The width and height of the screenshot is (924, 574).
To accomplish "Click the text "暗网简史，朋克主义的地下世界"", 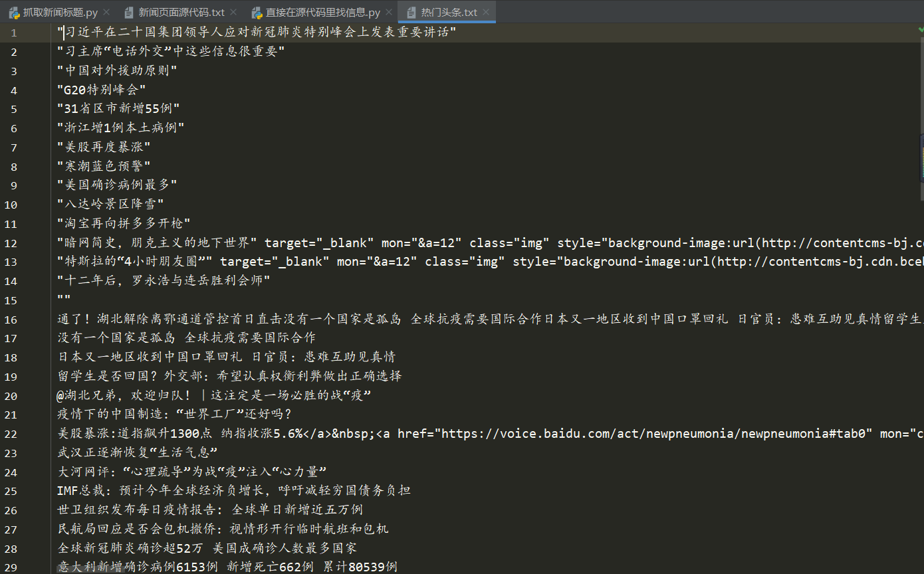I will pyautogui.click(x=157, y=242).
